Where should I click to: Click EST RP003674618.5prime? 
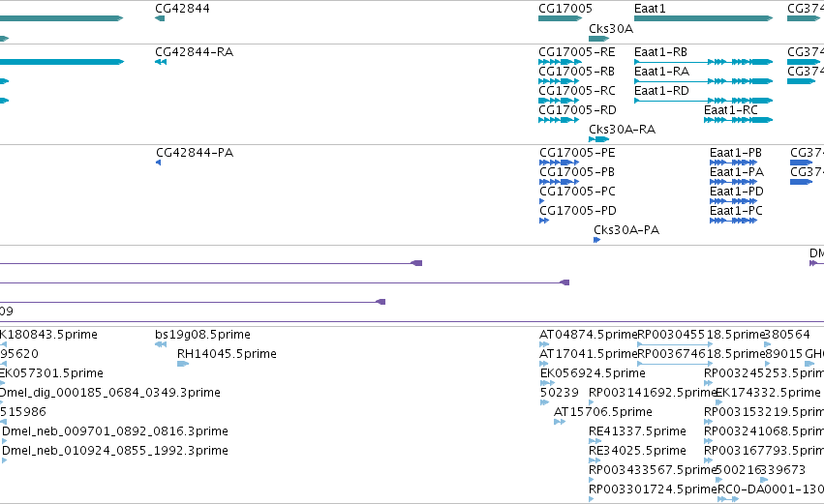coord(702,354)
